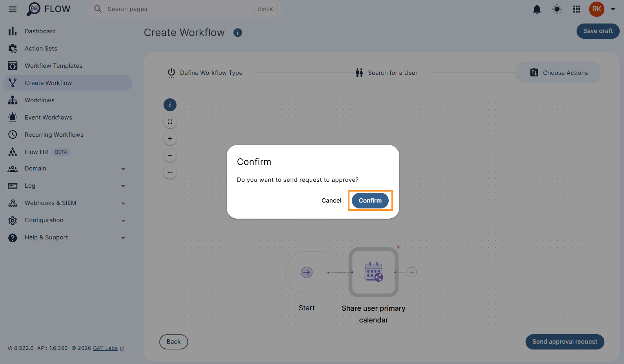Click the FLOW logo icon
Image resolution: width=624 pixels, height=364 pixels.
(x=33, y=9)
